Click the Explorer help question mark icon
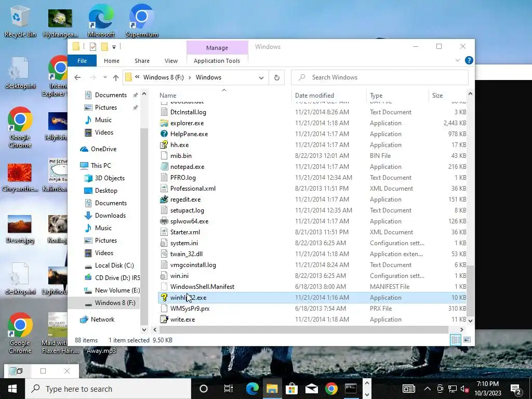 (469, 60)
